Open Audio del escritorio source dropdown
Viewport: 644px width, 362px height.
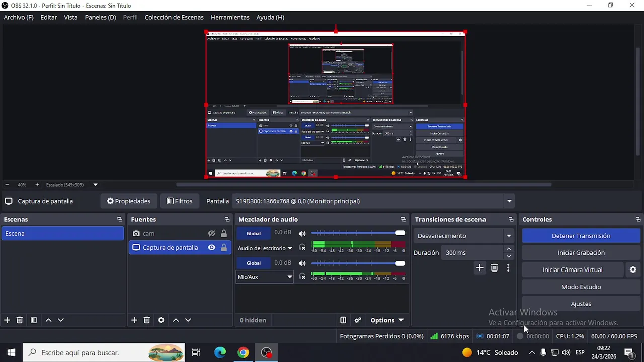point(265,248)
